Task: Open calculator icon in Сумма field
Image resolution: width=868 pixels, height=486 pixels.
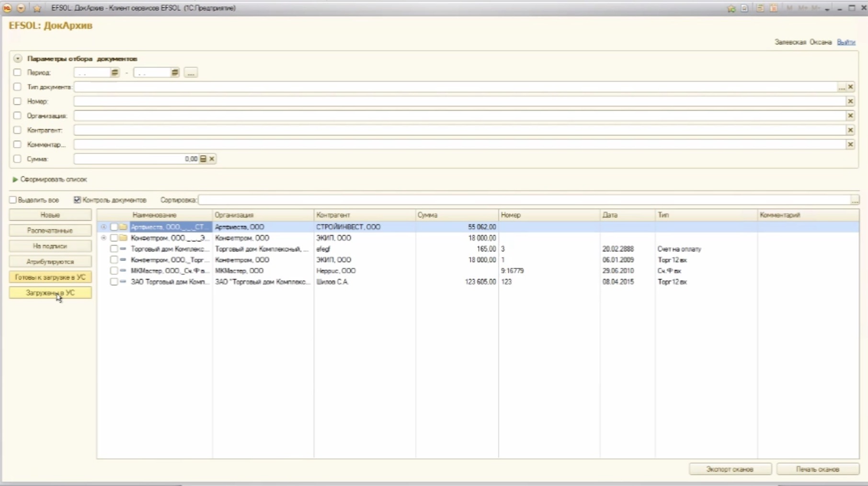Action: [x=203, y=159]
